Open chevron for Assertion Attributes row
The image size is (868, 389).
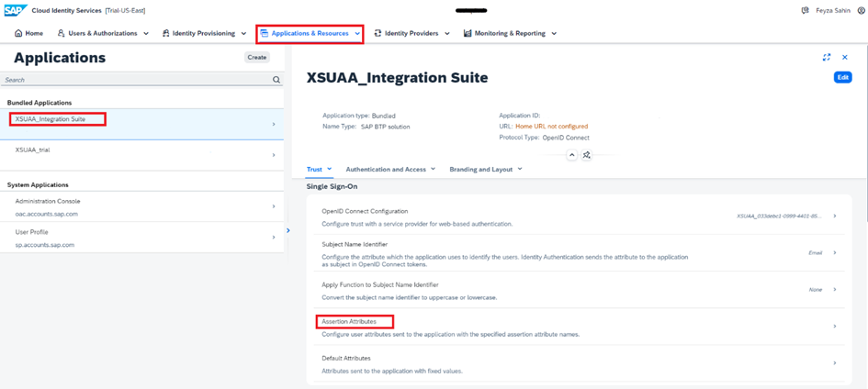[835, 327]
